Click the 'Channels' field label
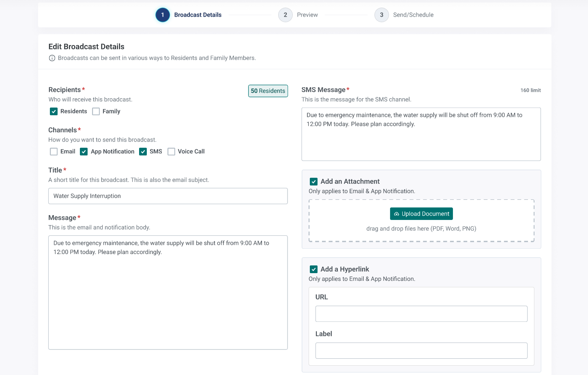The height and width of the screenshot is (375, 588). pyautogui.click(x=62, y=130)
